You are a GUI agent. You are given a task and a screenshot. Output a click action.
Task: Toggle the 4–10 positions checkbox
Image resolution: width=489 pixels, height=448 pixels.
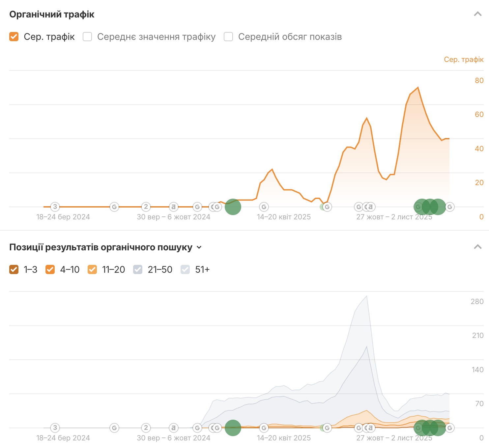coord(50,269)
